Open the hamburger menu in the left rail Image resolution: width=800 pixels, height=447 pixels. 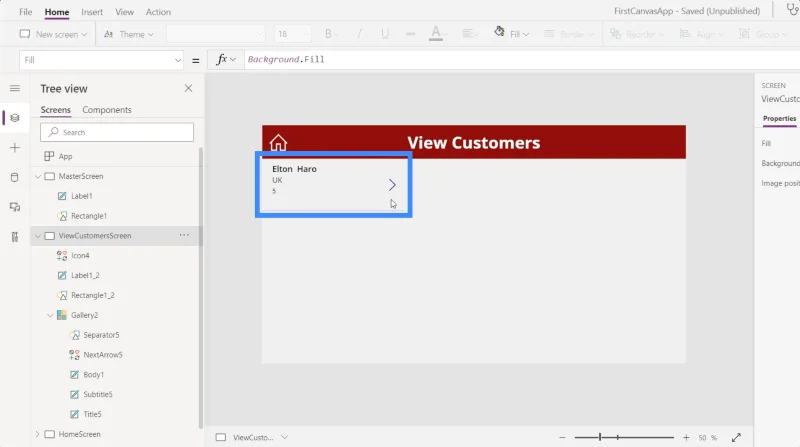pos(15,88)
